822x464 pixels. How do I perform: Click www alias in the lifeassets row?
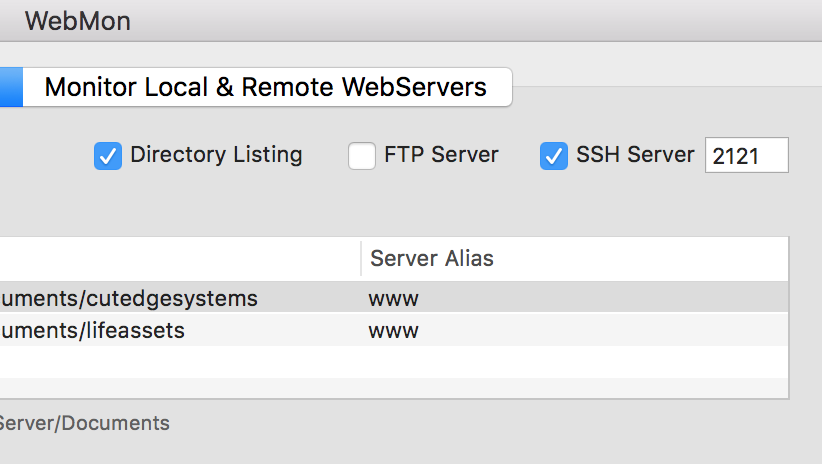393,330
